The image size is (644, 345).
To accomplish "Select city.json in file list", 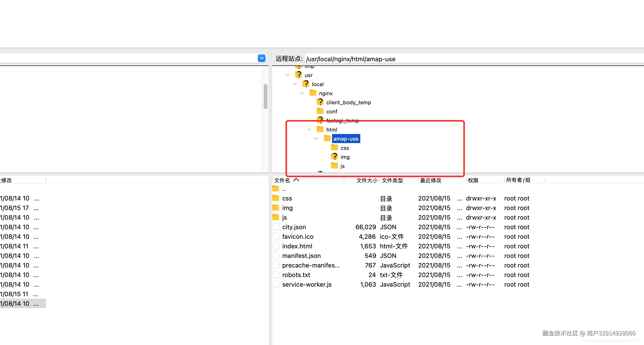I will click(294, 227).
